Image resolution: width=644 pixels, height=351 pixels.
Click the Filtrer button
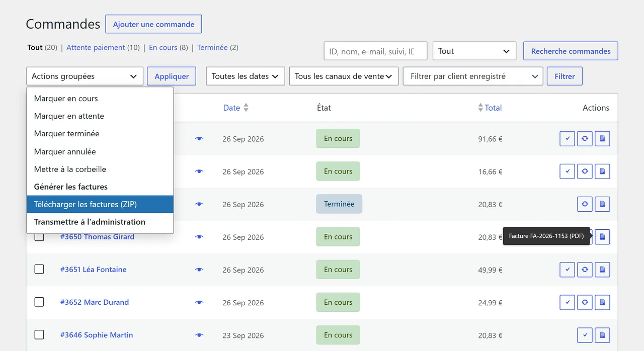565,76
